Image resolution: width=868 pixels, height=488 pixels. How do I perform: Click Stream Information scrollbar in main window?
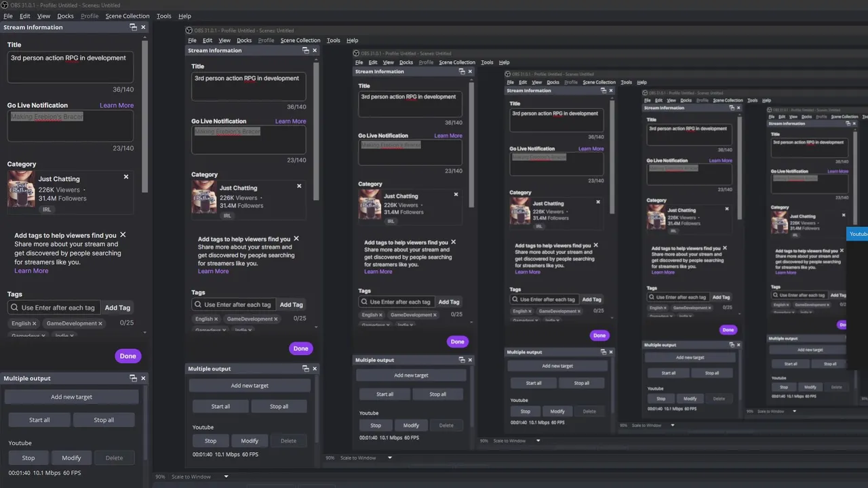144,115
